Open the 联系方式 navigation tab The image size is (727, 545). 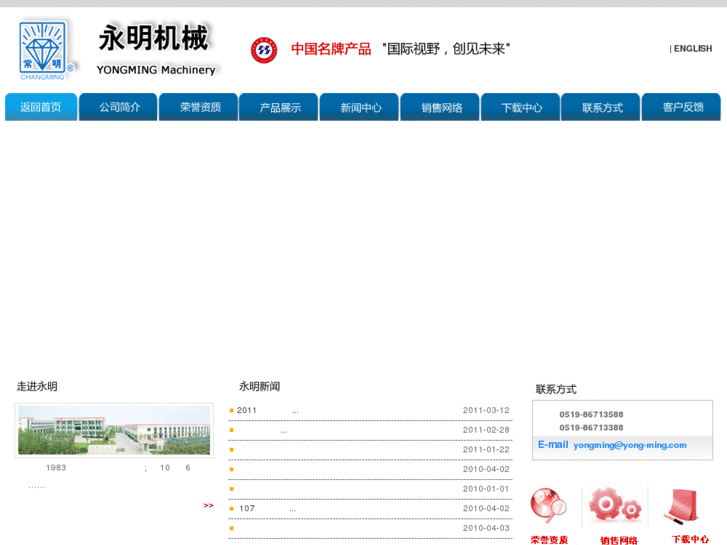click(600, 107)
